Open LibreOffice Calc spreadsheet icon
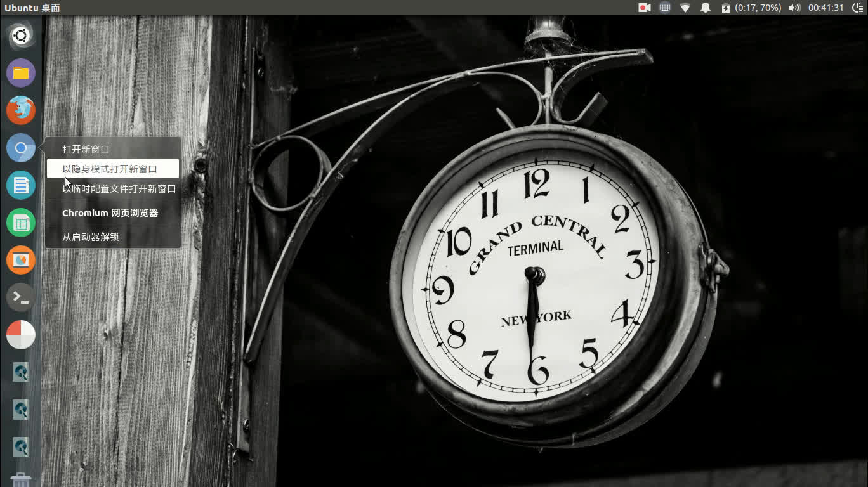 pos(21,223)
